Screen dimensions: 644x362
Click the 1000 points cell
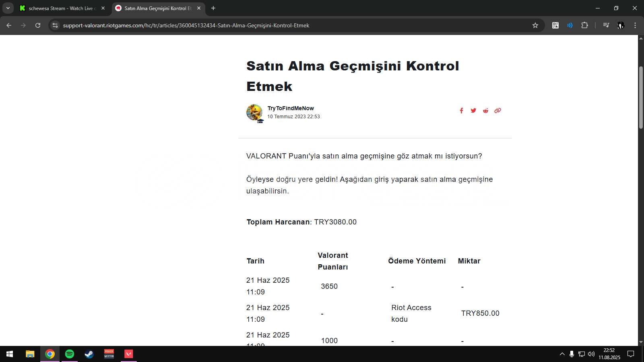click(x=329, y=341)
